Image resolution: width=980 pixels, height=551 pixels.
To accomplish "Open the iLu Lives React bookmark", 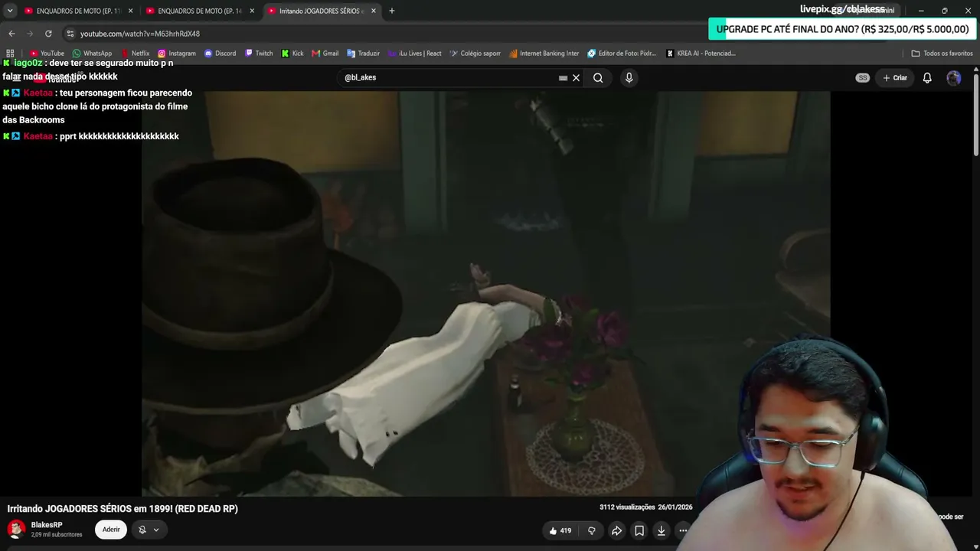I will pyautogui.click(x=415, y=54).
